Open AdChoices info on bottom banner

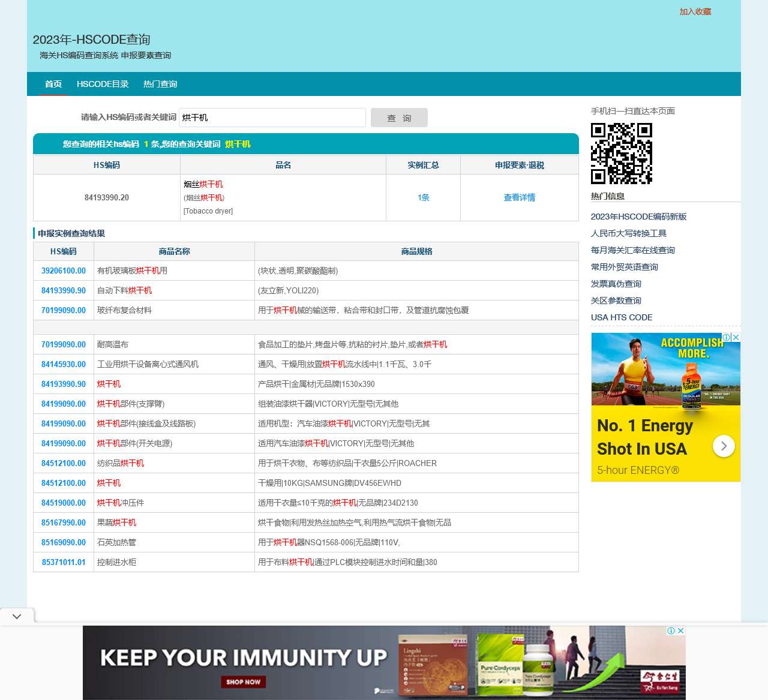click(x=671, y=630)
